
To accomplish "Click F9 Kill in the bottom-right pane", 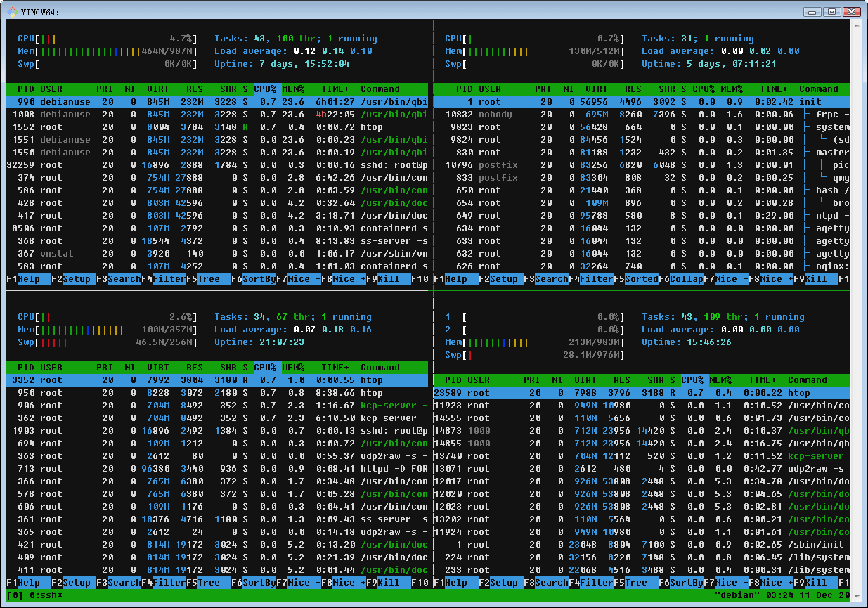I will (x=816, y=583).
